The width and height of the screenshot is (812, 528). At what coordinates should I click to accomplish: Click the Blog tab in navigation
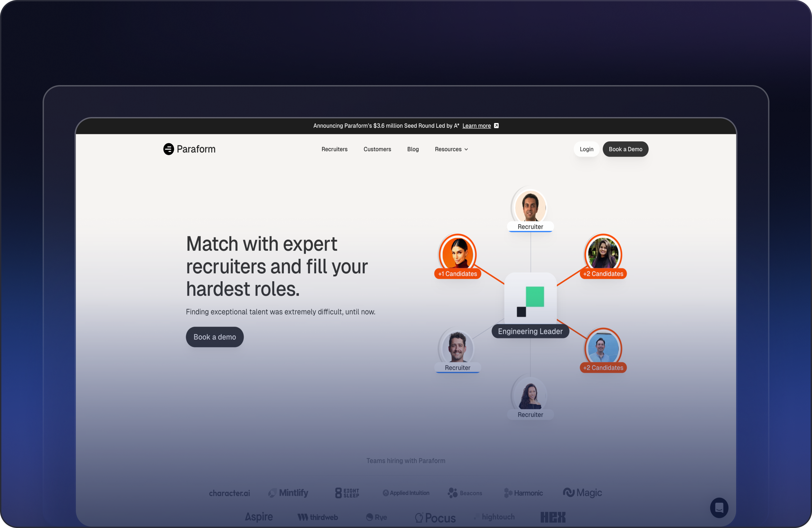(413, 149)
